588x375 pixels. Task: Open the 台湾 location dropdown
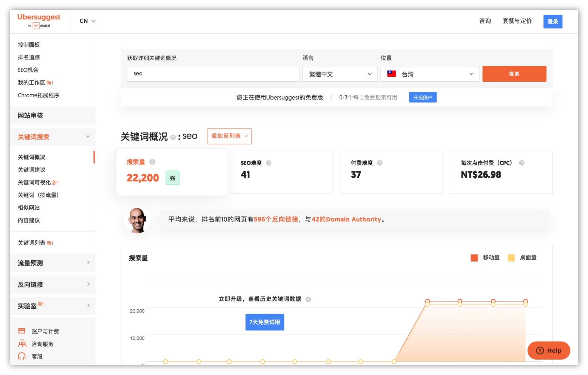(430, 74)
